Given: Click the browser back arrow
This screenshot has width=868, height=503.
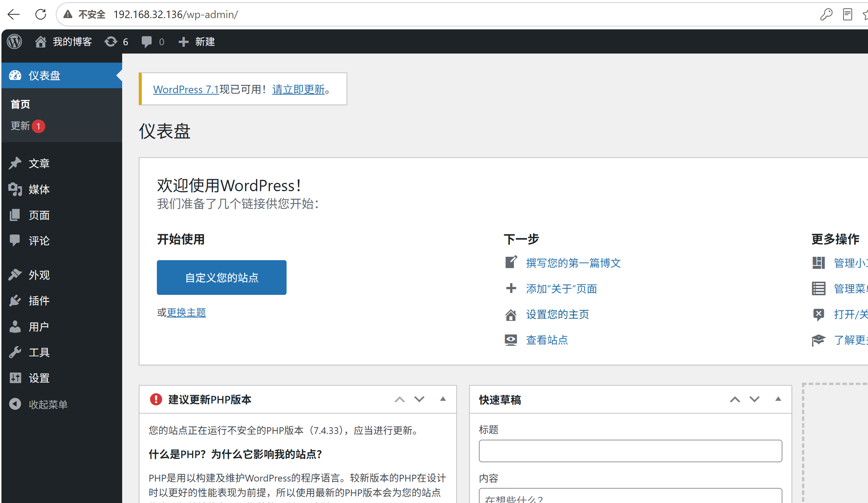Looking at the screenshot, I should (x=14, y=14).
